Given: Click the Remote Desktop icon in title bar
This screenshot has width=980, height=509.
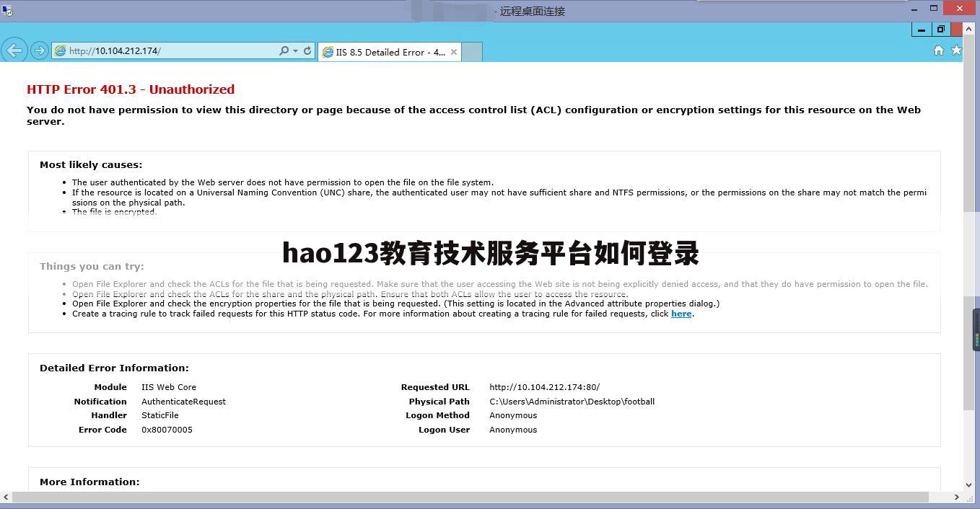Looking at the screenshot, I should point(6,10).
